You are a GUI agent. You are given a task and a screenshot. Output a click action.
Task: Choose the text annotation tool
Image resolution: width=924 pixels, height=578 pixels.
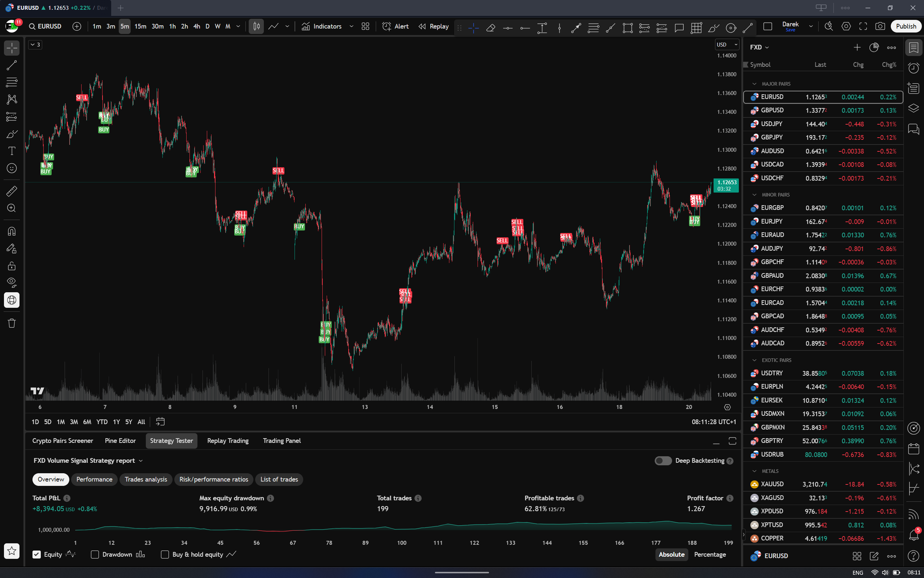click(x=12, y=151)
